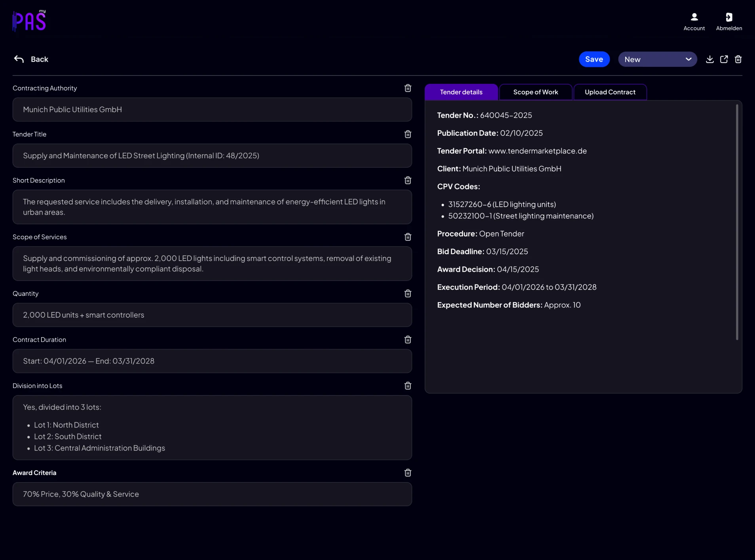The image size is (755, 560).
Task: Click the Award Decision 04/15/2025 line
Action: click(488, 269)
